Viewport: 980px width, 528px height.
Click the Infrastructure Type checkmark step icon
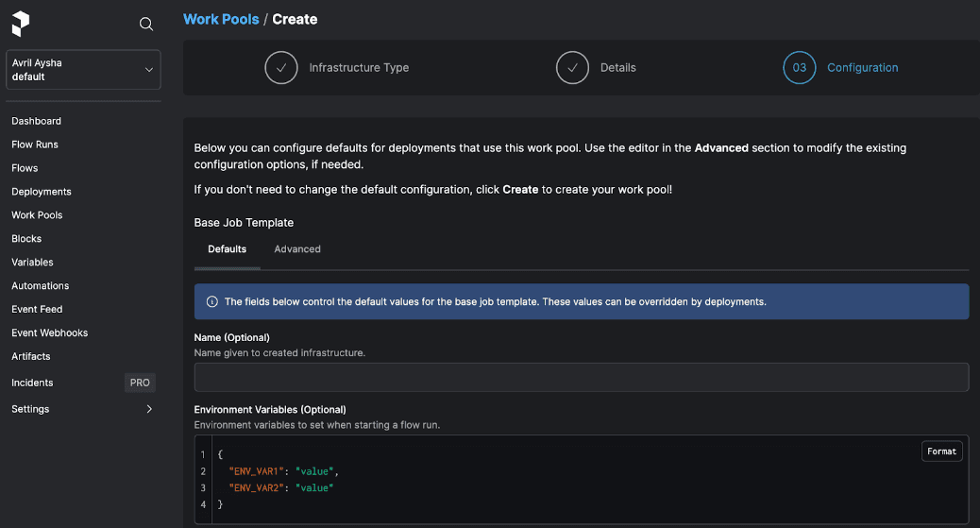coord(281,68)
